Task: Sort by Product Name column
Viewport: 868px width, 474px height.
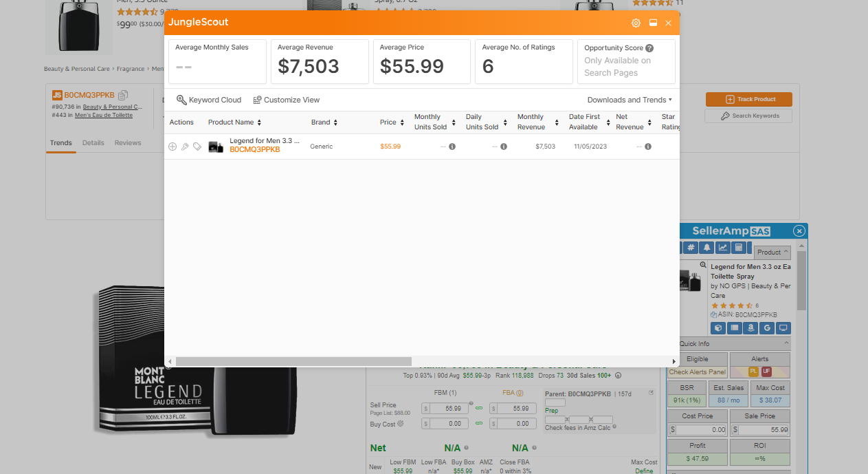Action: click(259, 122)
